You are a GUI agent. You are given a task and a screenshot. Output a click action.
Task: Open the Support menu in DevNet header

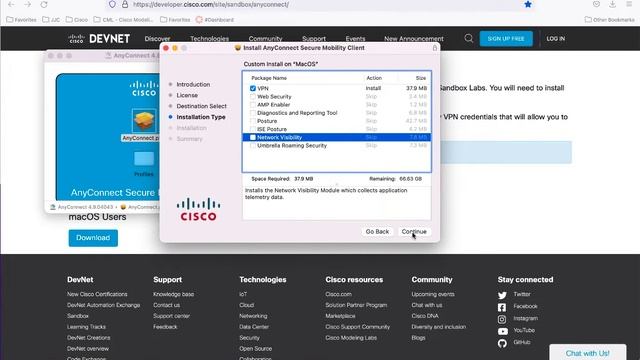tap(314, 39)
